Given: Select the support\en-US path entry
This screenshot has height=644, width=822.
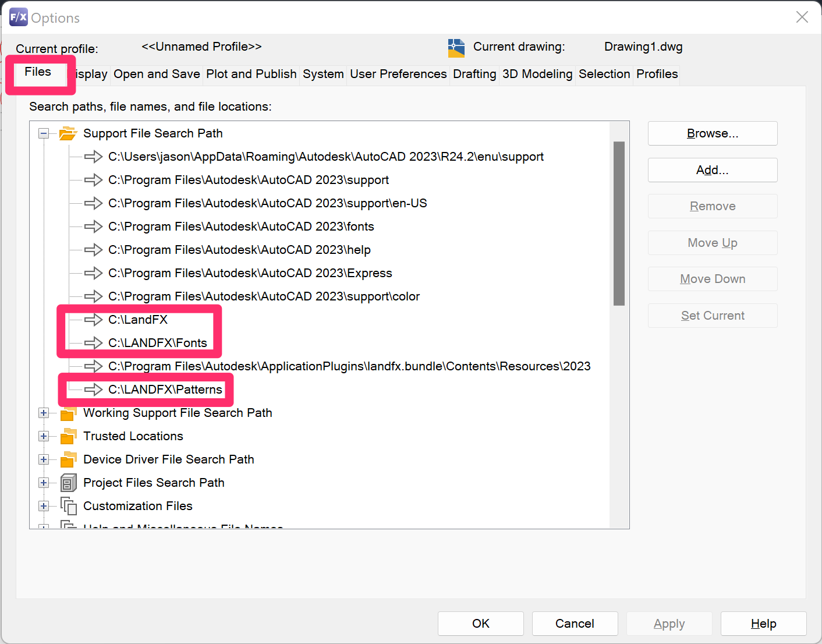Looking at the screenshot, I should 268,203.
